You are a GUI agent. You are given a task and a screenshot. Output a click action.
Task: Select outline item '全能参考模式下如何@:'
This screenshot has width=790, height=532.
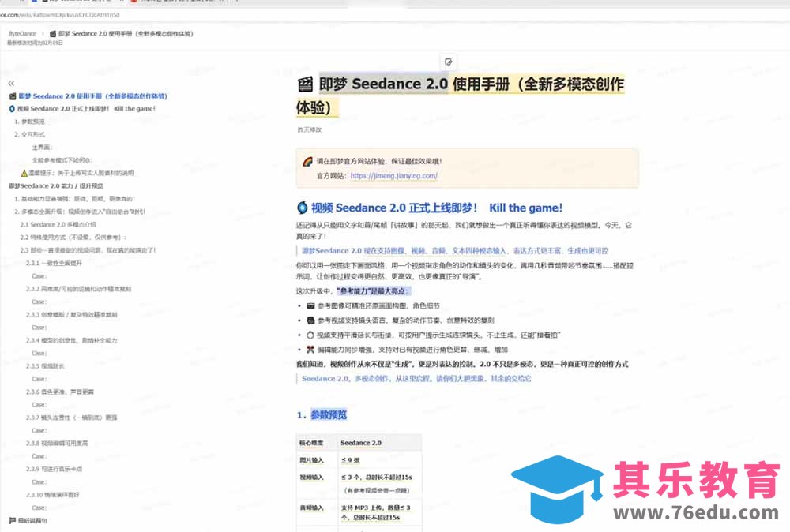click(62, 160)
